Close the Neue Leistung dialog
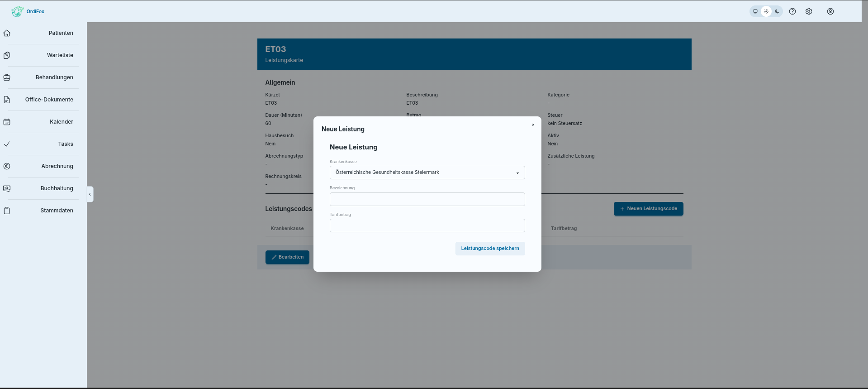This screenshot has width=868, height=389. pos(533,125)
